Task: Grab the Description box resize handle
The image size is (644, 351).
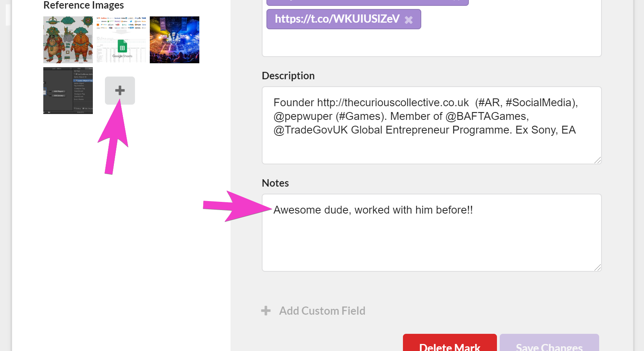Action: coord(598,160)
